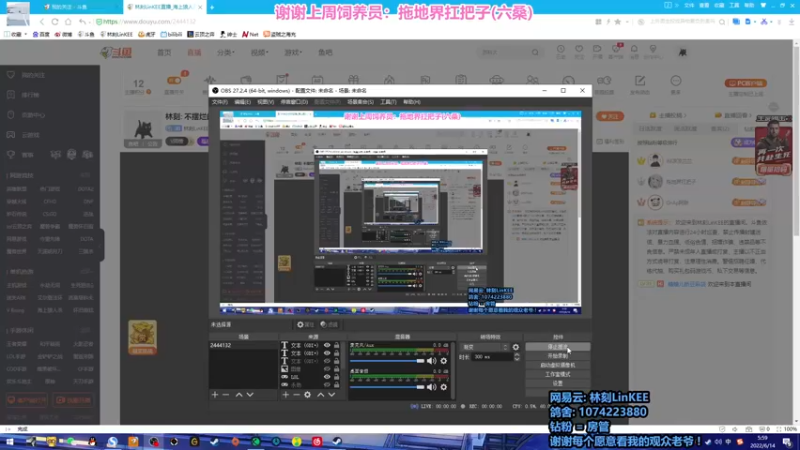Click the Douyu search magnifier icon
This screenshot has width=800, height=450.
click(x=535, y=52)
